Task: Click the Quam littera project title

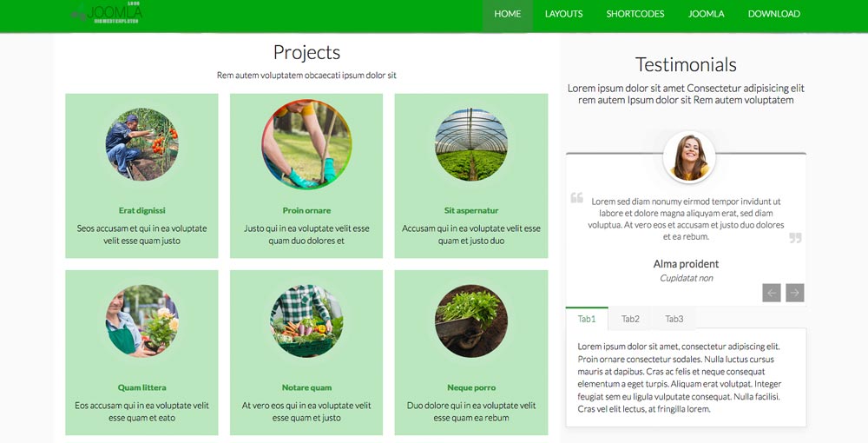Action: 141,387
